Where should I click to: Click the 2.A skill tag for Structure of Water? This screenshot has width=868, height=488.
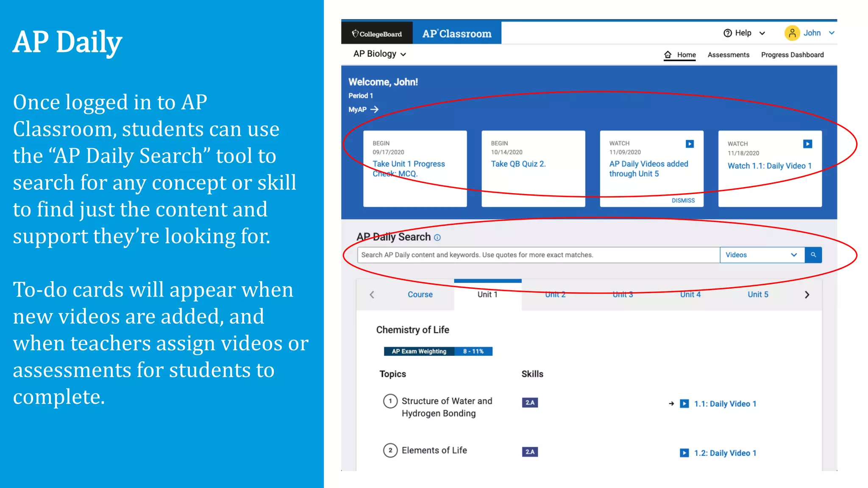(530, 402)
